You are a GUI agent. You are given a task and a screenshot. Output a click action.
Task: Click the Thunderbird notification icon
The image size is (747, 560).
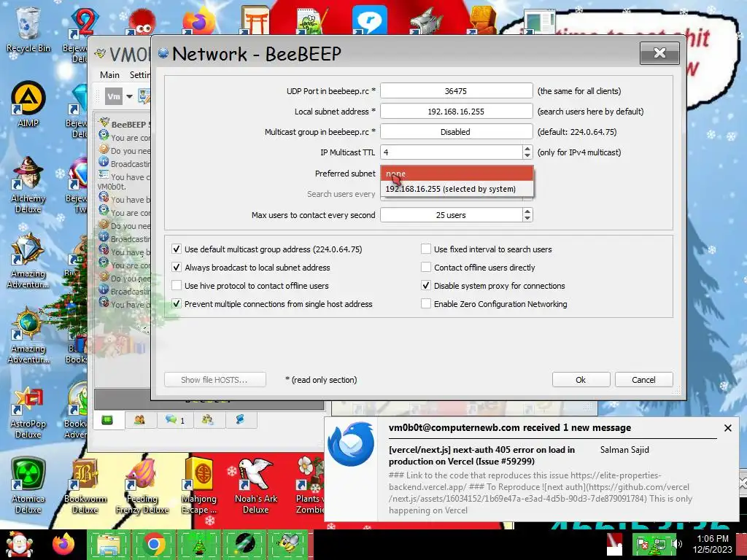pyautogui.click(x=351, y=444)
